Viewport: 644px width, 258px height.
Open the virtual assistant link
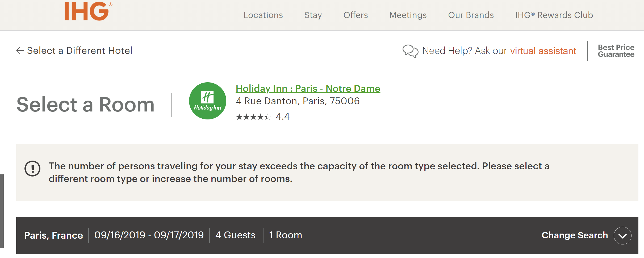pyautogui.click(x=543, y=51)
